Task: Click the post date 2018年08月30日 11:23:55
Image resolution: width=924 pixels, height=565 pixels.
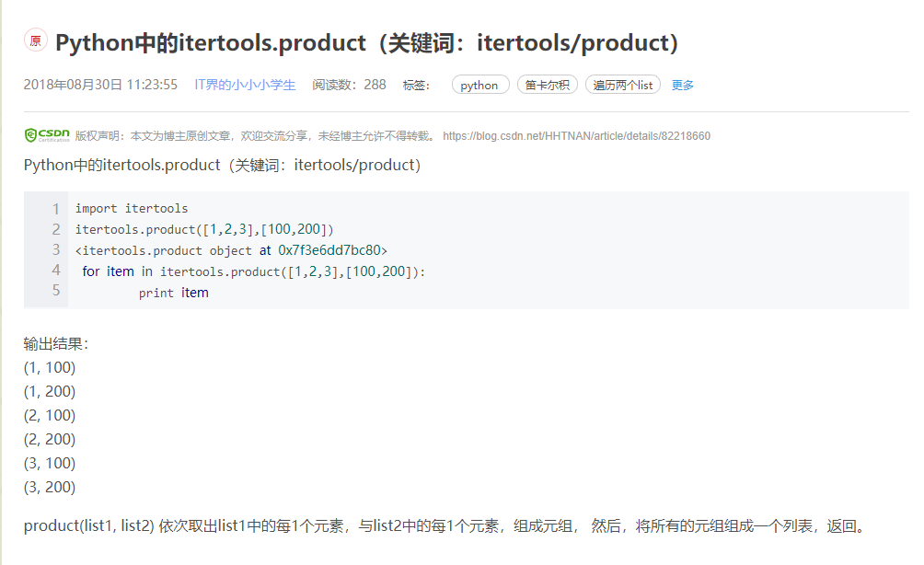Action: tap(100, 85)
